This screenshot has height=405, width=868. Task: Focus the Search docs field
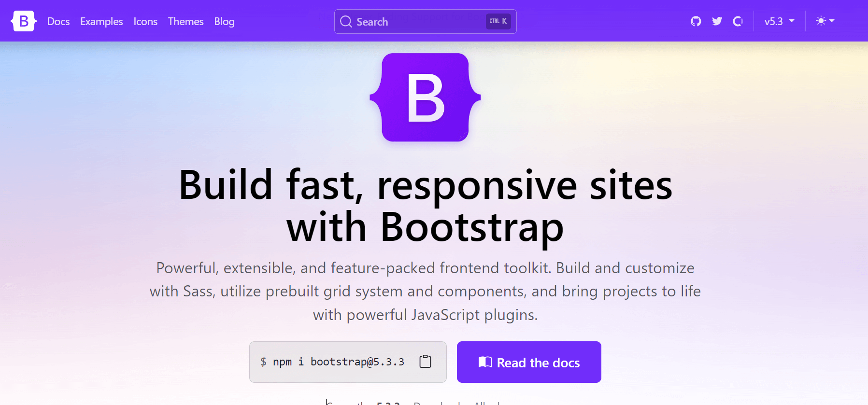[x=425, y=22]
